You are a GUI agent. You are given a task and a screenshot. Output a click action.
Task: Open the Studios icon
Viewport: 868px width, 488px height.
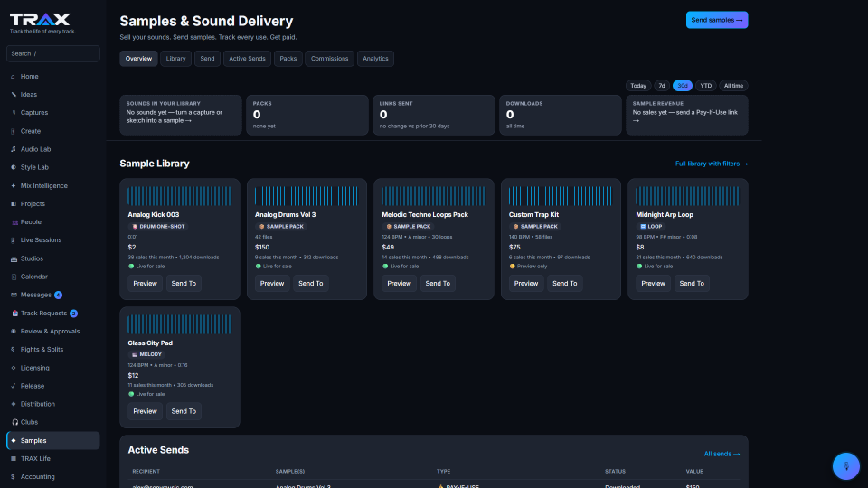coord(14,258)
